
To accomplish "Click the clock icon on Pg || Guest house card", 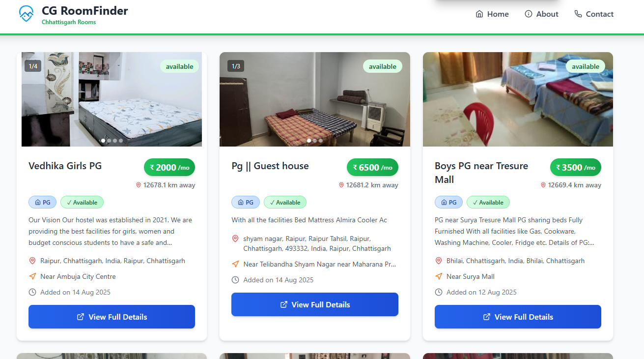I will click(235, 280).
